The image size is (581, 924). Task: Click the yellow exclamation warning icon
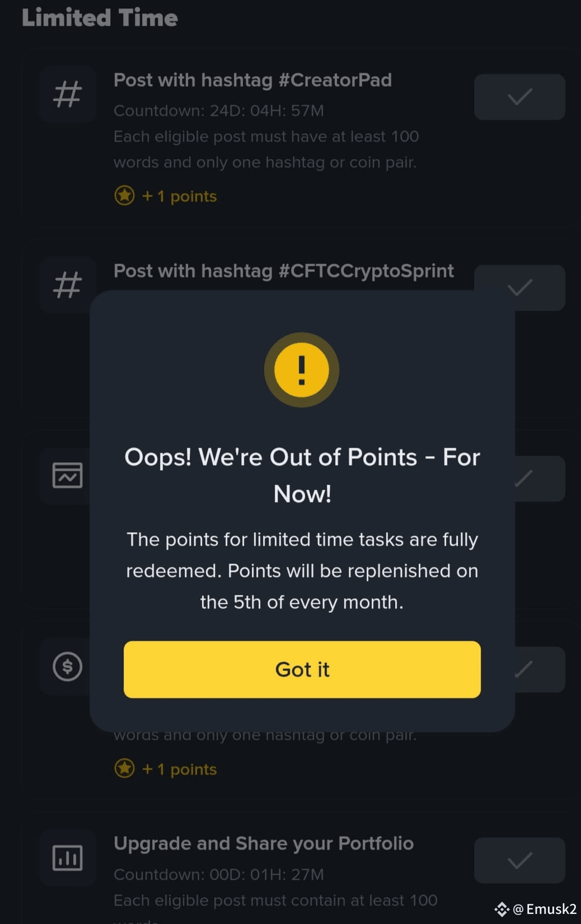tap(302, 370)
